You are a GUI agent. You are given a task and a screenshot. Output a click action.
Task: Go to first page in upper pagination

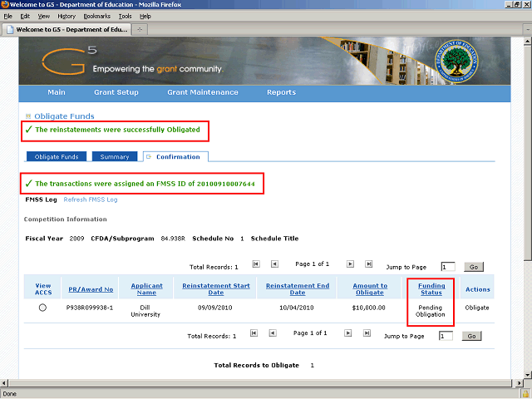(x=256, y=264)
